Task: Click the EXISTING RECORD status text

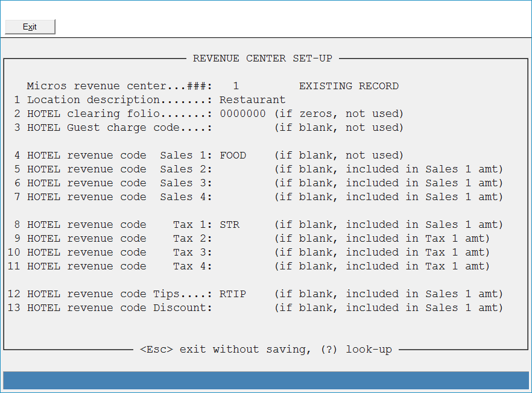Action: (349, 86)
